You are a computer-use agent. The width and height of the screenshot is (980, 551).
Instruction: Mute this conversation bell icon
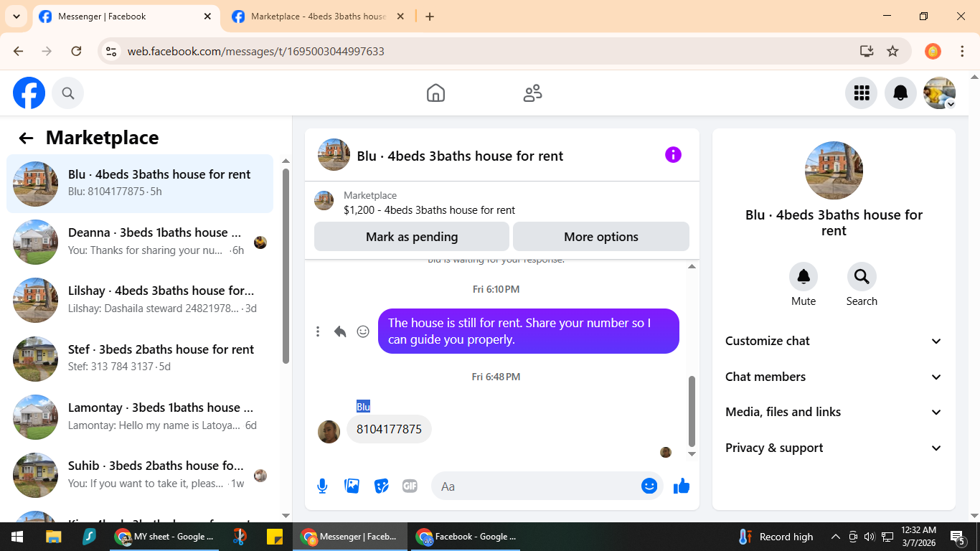(804, 277)
